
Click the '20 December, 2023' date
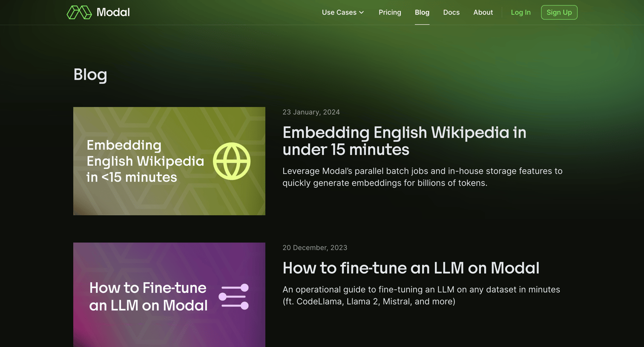(x=315, y=248)
